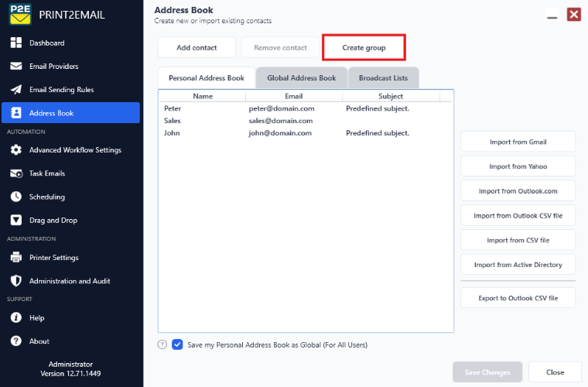
Task: Go to Email Providers section
Action: 54,67
